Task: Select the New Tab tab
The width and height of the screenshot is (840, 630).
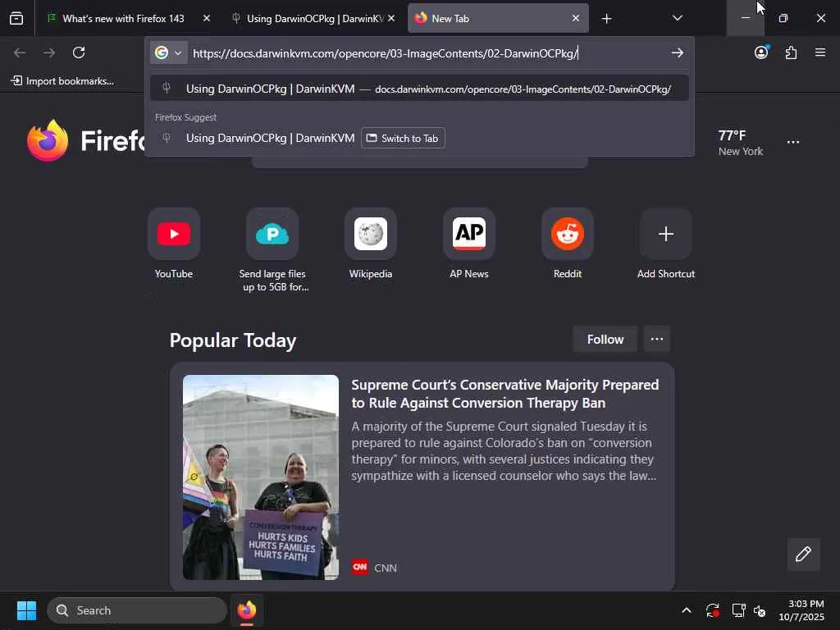Action: pos(498,19)
